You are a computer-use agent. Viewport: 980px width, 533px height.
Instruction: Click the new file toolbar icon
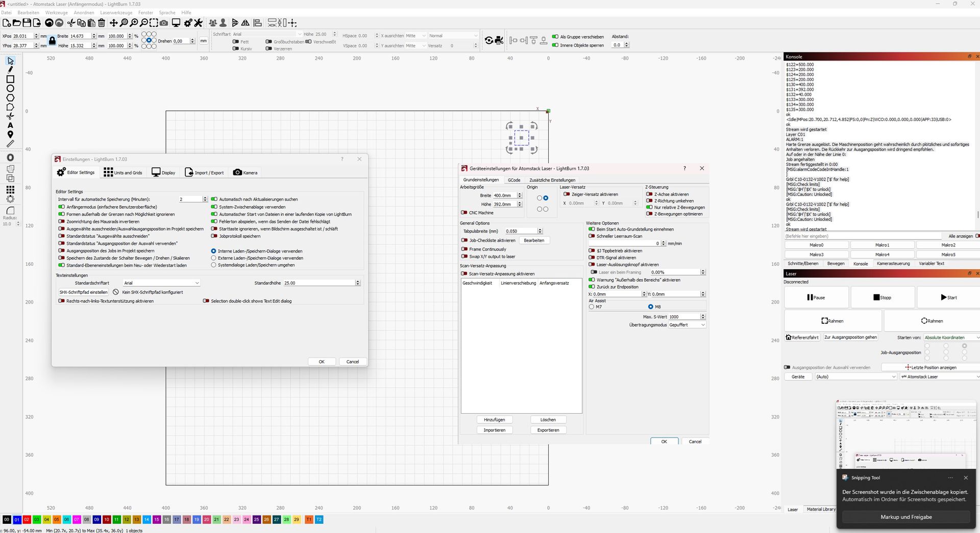[7, 23]
